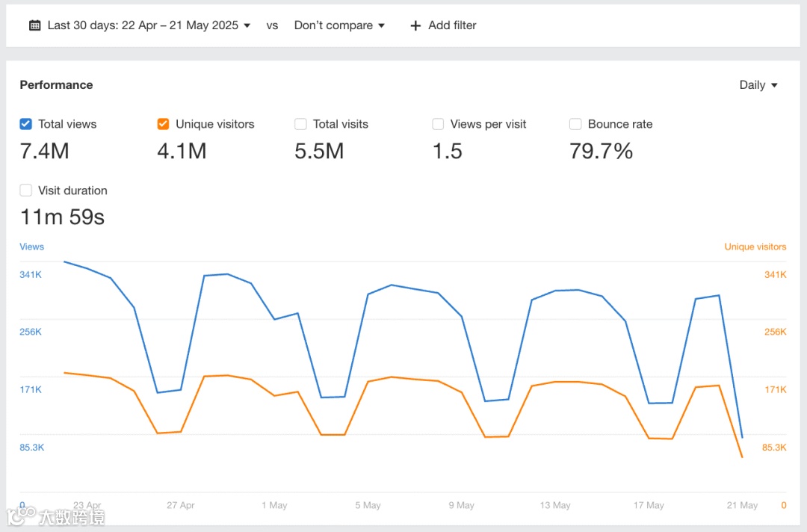The width and height of the screenshot is (807, 532).
Task: Uncheck the Total views checkbox
Action: coord(26,124)
